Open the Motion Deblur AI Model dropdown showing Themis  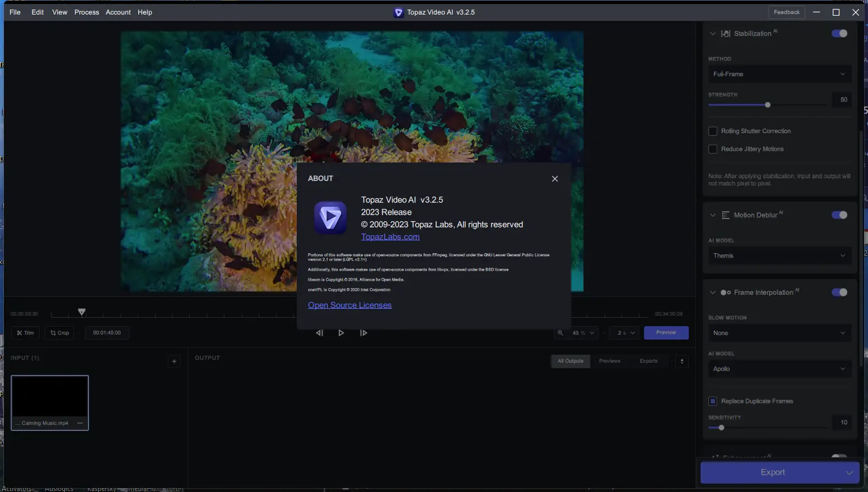tap(780, 256)
